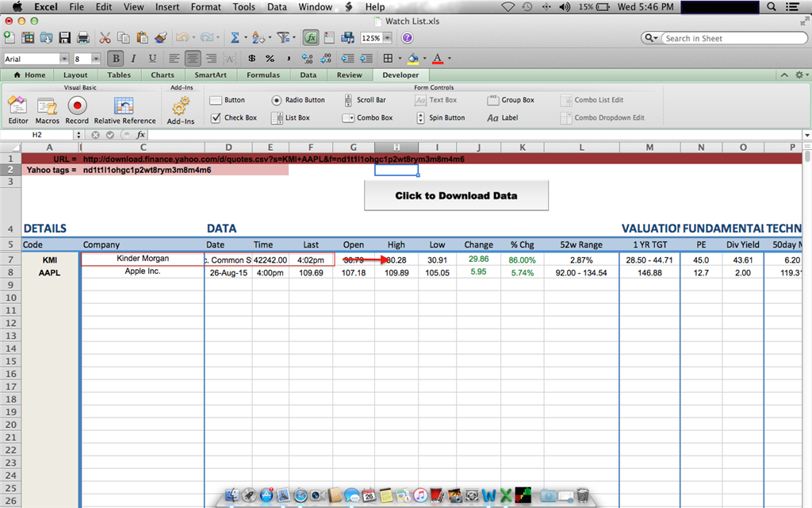This screenshot has width=812, height=508.
Task: Open new workbook from template icon
Action: (28, 37)
